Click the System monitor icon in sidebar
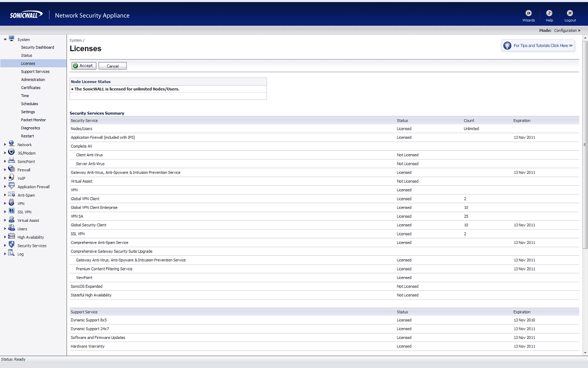Viewport: 588px width, 368px height. [11, 39]
